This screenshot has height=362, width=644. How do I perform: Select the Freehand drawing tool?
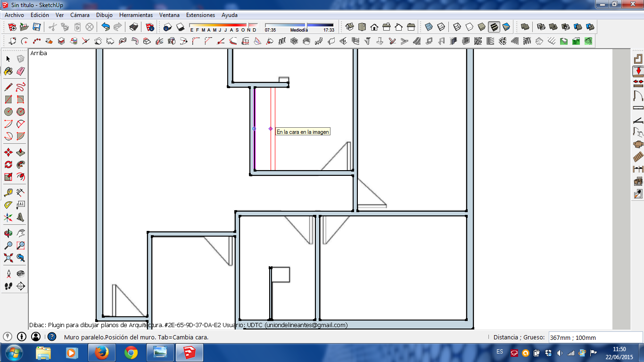(x=20, y=87)
